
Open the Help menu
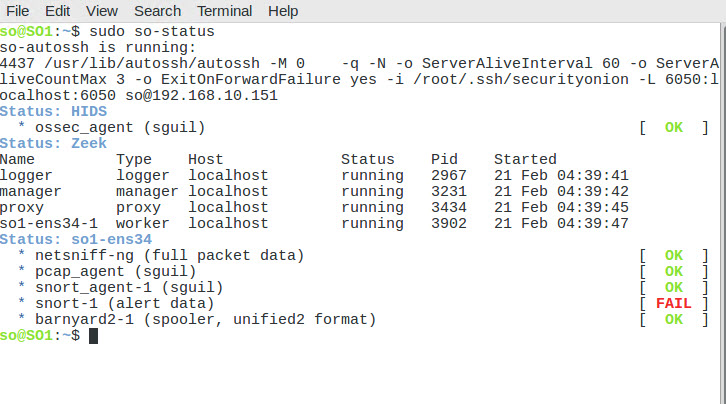(283, 11)
